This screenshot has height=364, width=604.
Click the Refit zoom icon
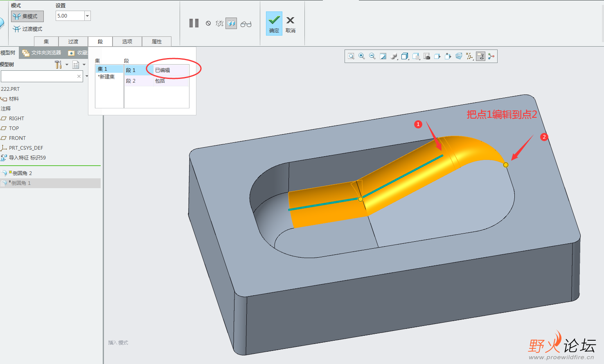click(351, 56)
